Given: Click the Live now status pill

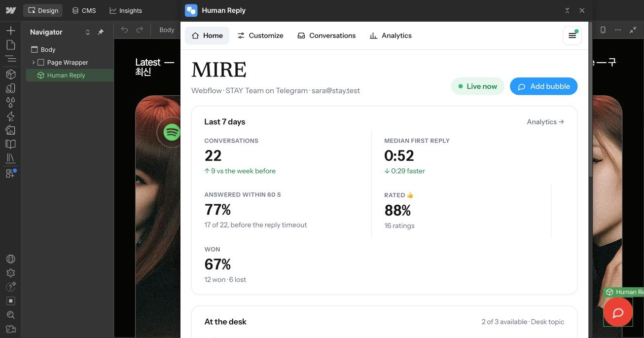Looking at the screenshot, I should coord(477,86).
